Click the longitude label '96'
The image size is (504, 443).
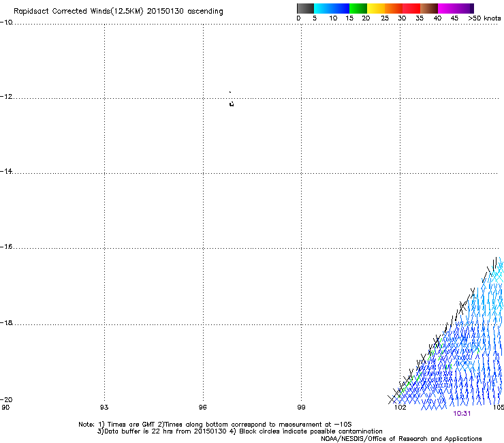(x=202, y=408)
